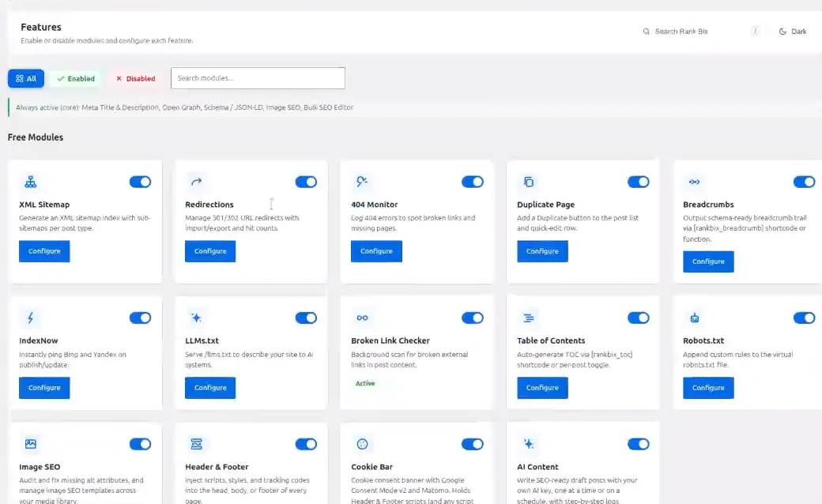Disable the Header & Footer toggle
Screen dimensions: 822x504
tap(306, 444)
